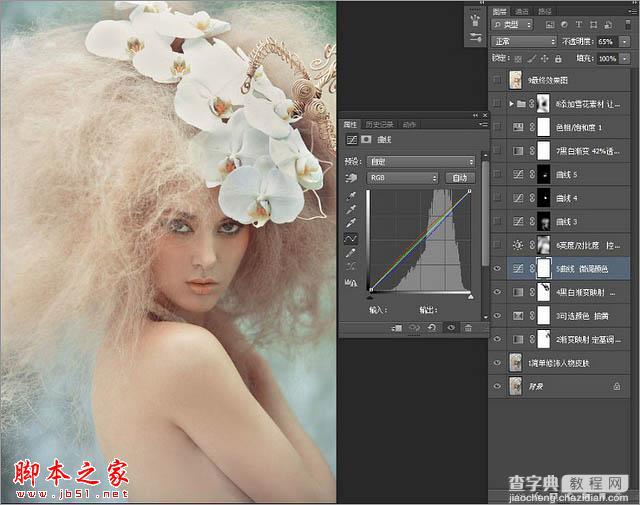Open the fill 100% slider arrow
The width and height of the screenshot is (640, 505).
[625, 59]
